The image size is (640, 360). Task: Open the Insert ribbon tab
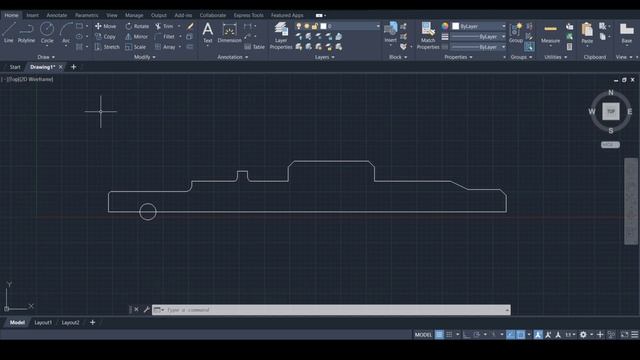coord(32,15)
